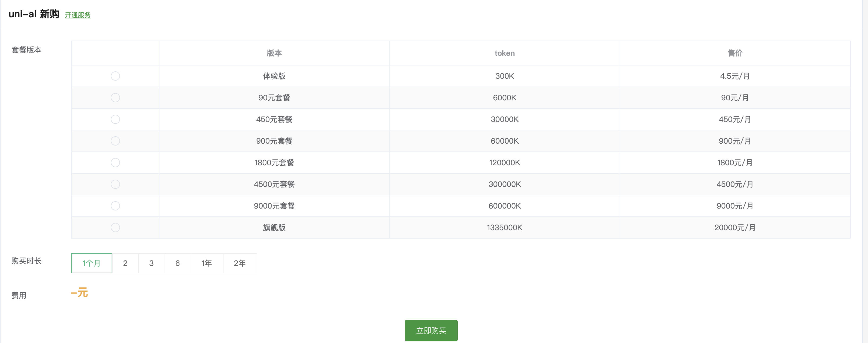Select the 体验版 plan radio button
This screenshot has width=868, height=343.
pos(115,76)
